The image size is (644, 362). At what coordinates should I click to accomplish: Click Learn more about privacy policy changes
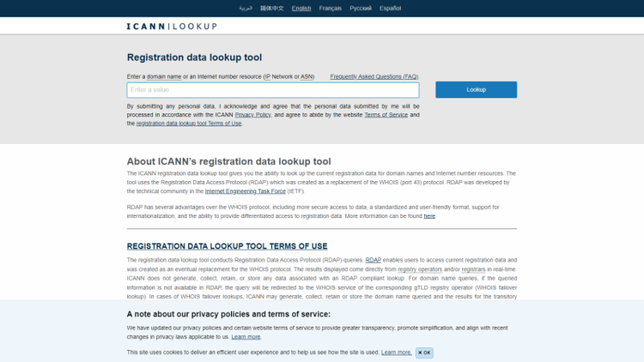[246, 337]
